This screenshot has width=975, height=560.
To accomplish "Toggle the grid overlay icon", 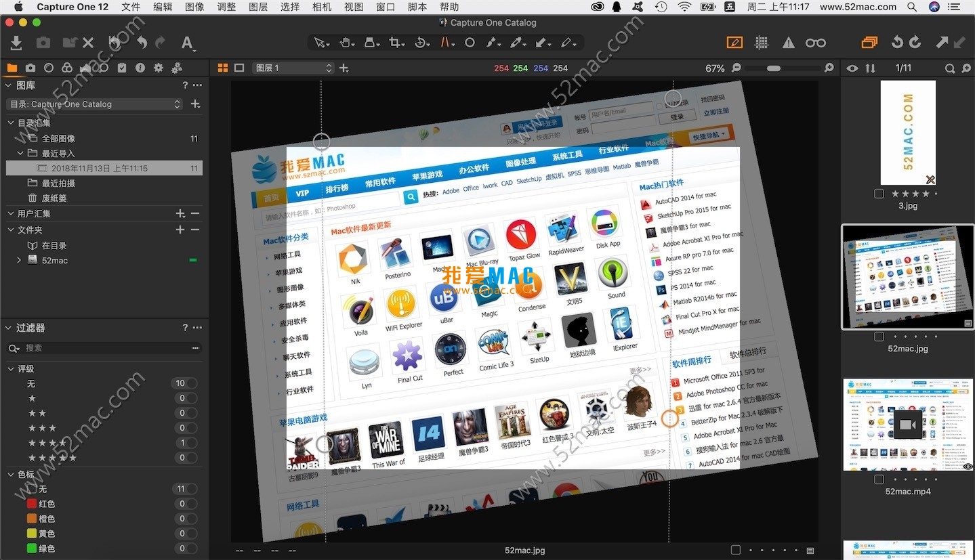I will pyautogui.click(x=762, y=43).
